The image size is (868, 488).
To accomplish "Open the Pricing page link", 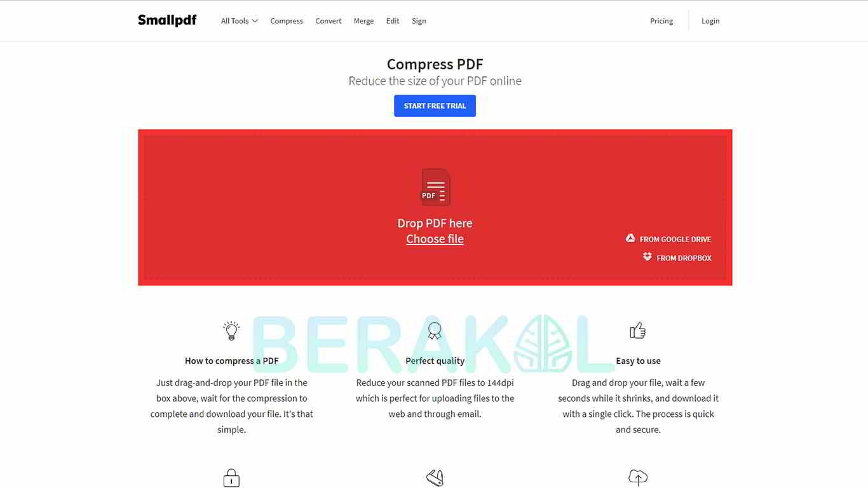I will pyautogui.click(x=661, y=21).
